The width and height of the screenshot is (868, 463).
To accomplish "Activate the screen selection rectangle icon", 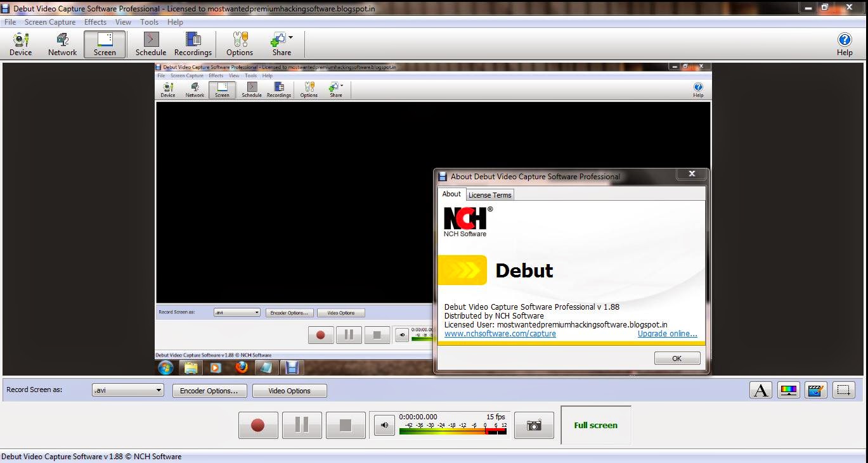I will pos(844,390).
